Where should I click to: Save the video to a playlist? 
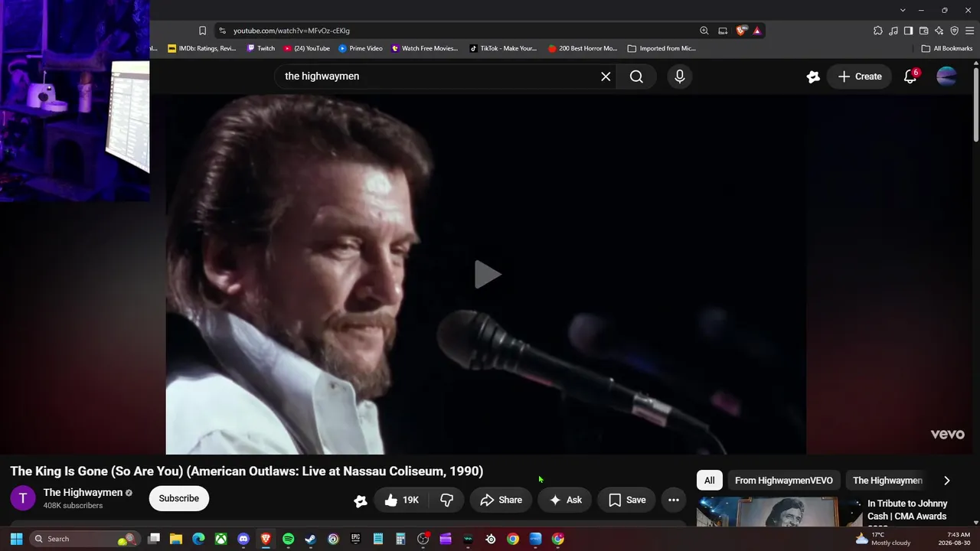[x=627, y=500]
